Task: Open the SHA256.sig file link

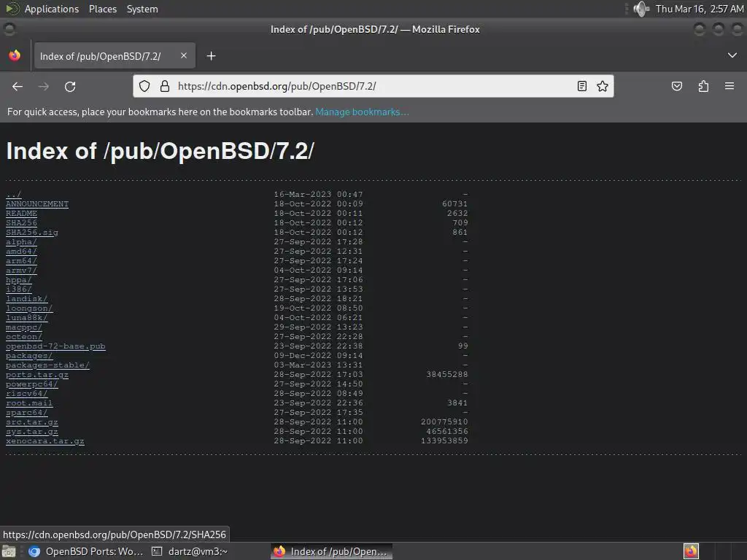Action: [32, 233]
